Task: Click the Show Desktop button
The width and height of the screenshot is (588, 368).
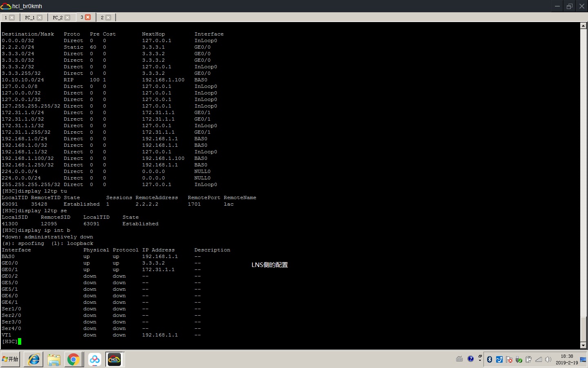Action: point(583,359)
